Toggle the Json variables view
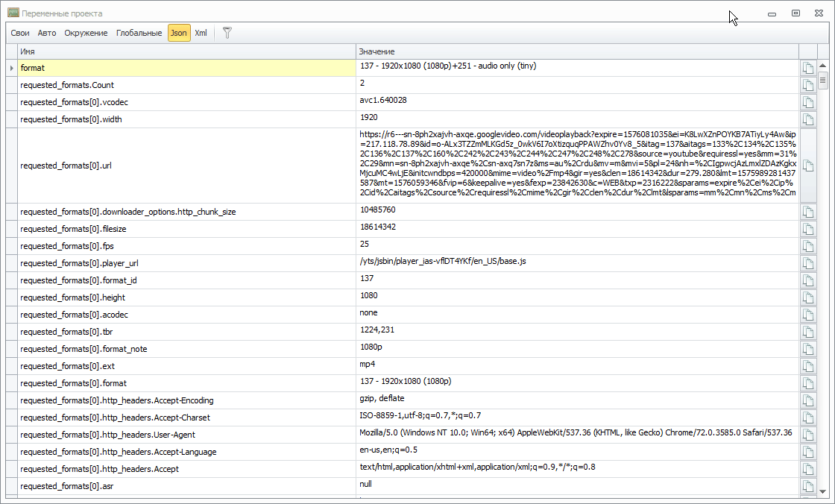 click(x=179, y=33)
